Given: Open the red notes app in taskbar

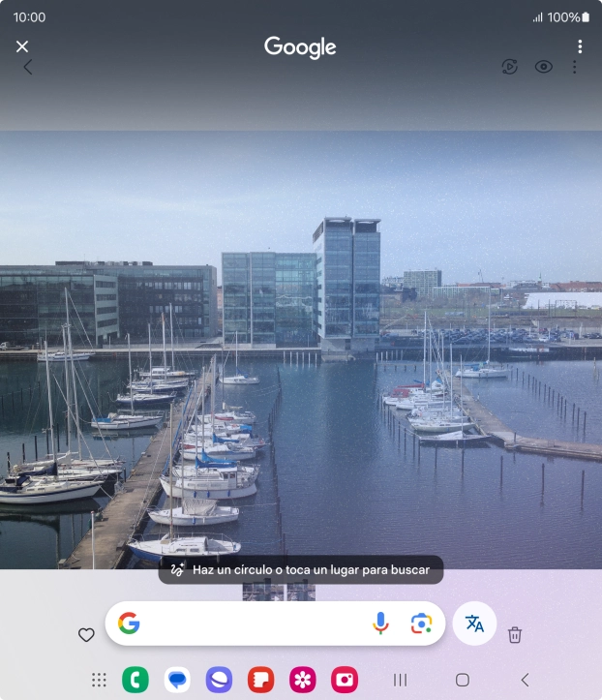Looking at the screenshot, I should (260, 680).
